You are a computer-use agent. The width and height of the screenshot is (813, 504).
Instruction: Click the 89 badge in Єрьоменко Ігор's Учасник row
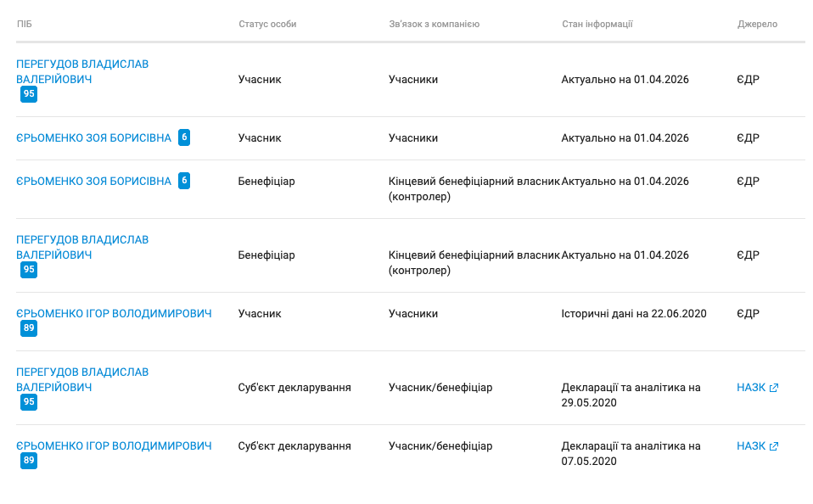(x=29, y=328)
